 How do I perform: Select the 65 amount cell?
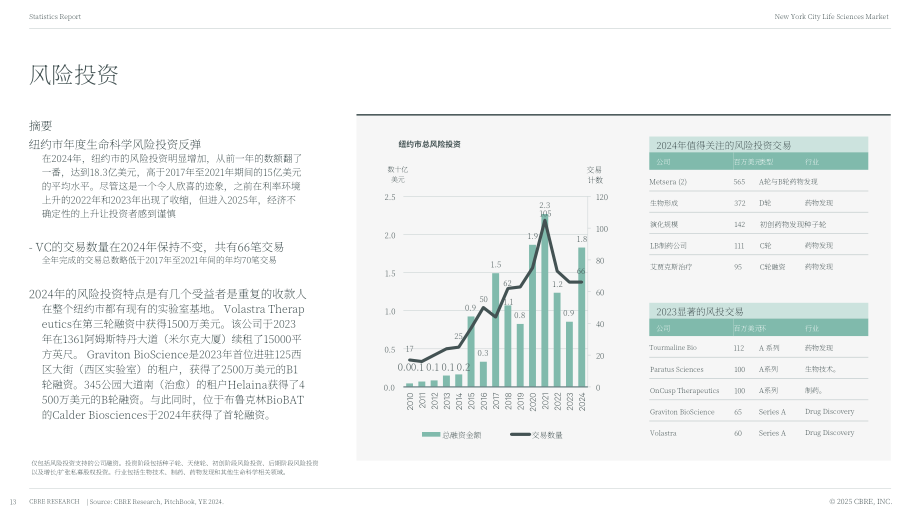738,412
